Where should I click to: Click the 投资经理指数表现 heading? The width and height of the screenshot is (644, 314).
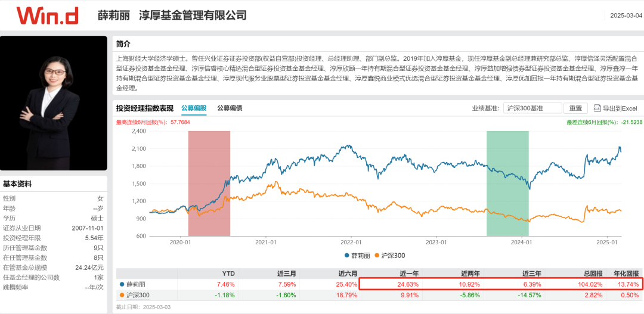click(144, 108)
